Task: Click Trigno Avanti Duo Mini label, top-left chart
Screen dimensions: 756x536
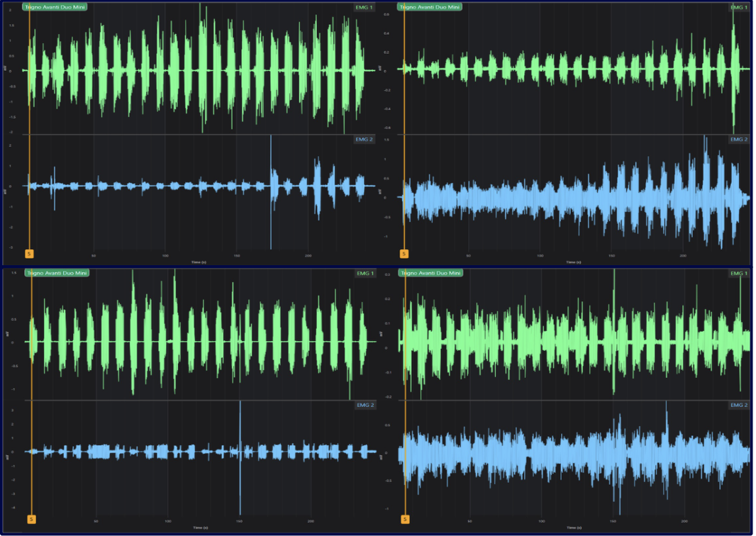Action: [x=55, y=7]
